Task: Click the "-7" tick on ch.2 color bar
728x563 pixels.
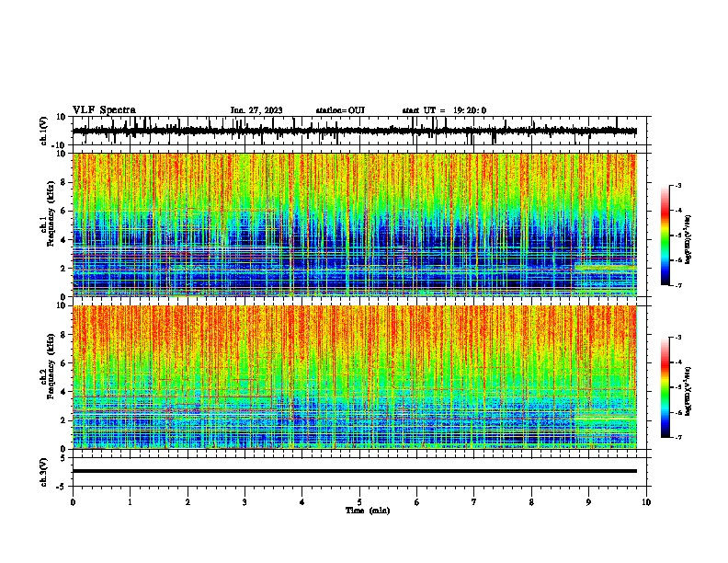Action: (x=677, y=438)
